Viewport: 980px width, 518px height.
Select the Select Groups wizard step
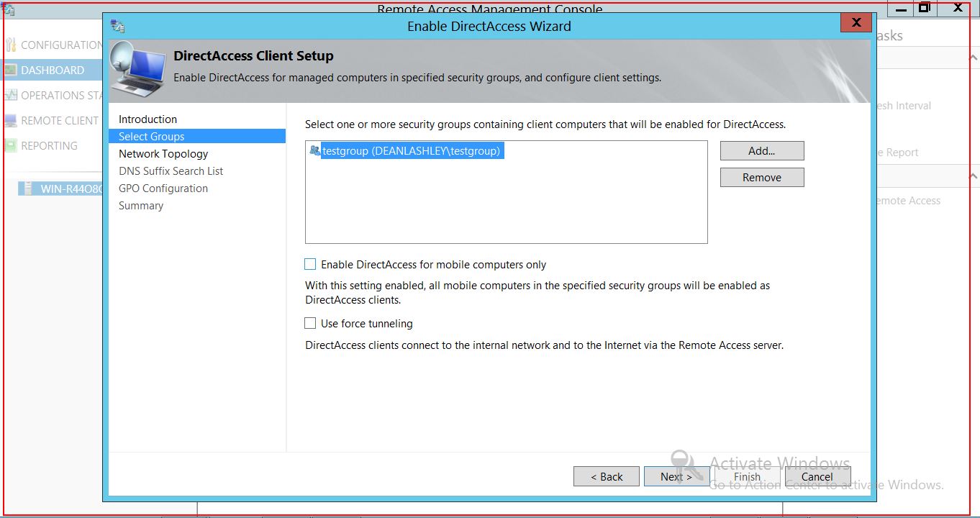(x=152, y=137)
